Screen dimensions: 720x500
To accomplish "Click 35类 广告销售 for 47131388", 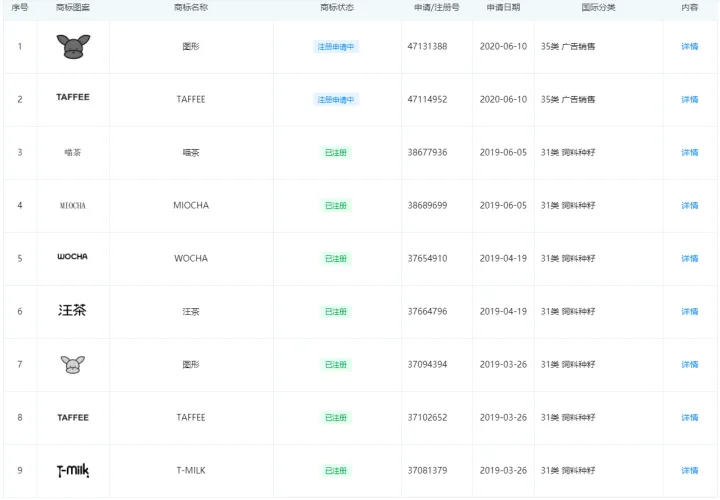I will pyautogui.click(x=568, y=46).
